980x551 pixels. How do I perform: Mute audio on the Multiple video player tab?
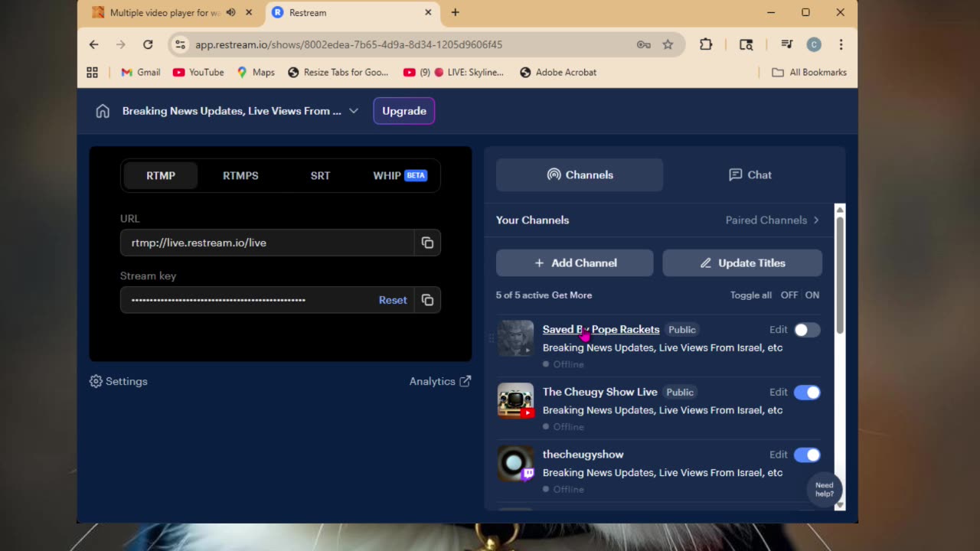(x=230, y=12)
